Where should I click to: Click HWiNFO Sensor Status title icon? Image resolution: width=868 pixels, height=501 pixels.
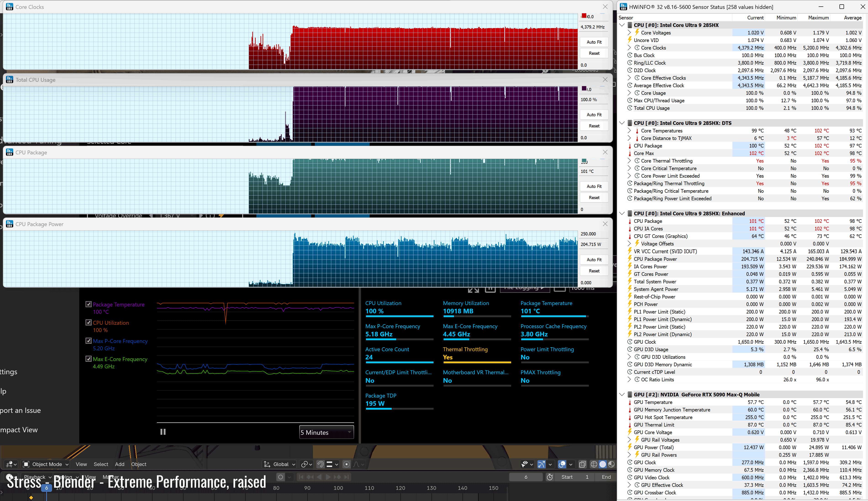(623, 7)
